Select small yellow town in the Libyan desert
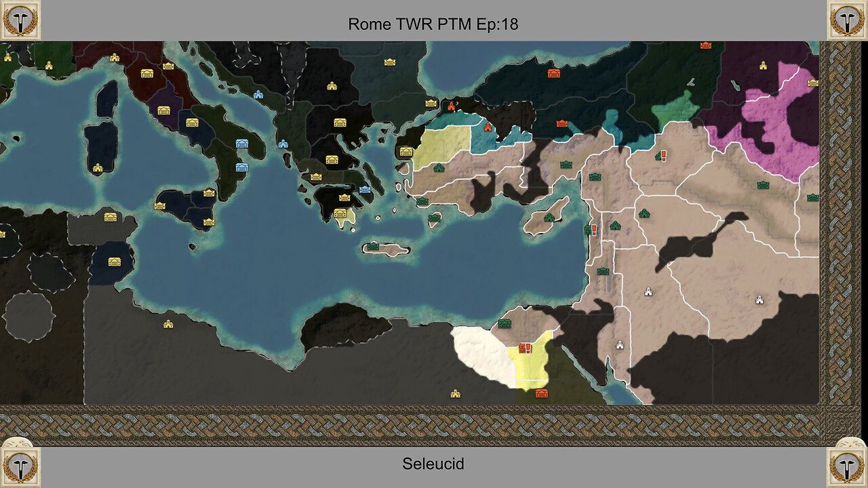868x488 pixels. coord(455,393)
